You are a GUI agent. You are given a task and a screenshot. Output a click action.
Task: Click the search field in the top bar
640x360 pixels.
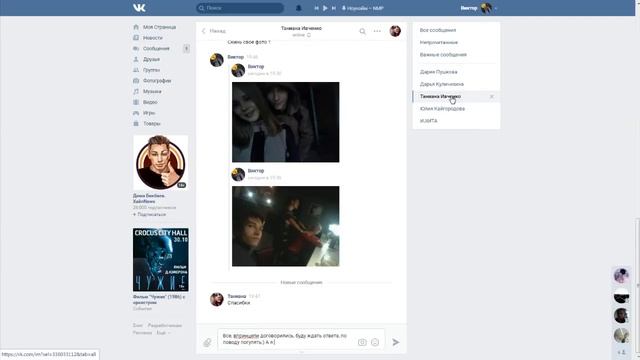tap(240, 8)
